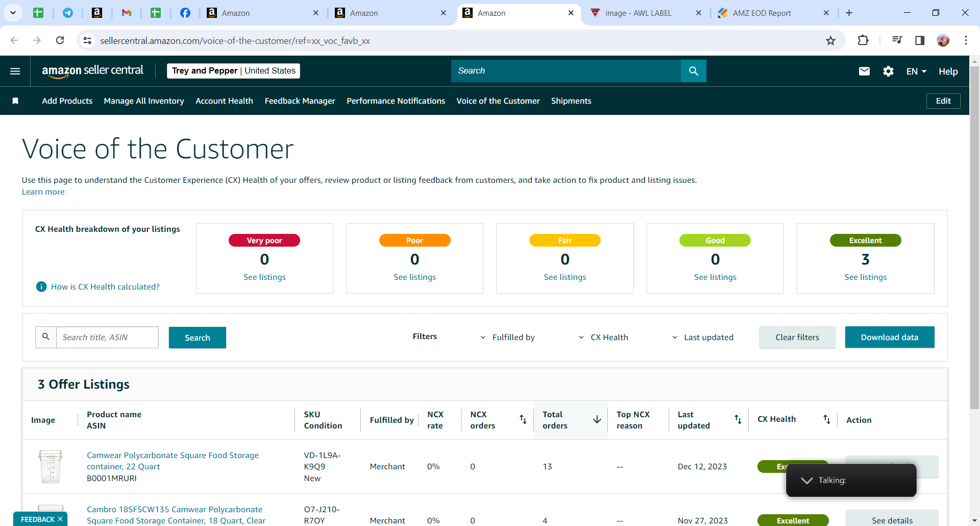
Task: Close the FEEDBACK tab with X
Action: point(60,519)
